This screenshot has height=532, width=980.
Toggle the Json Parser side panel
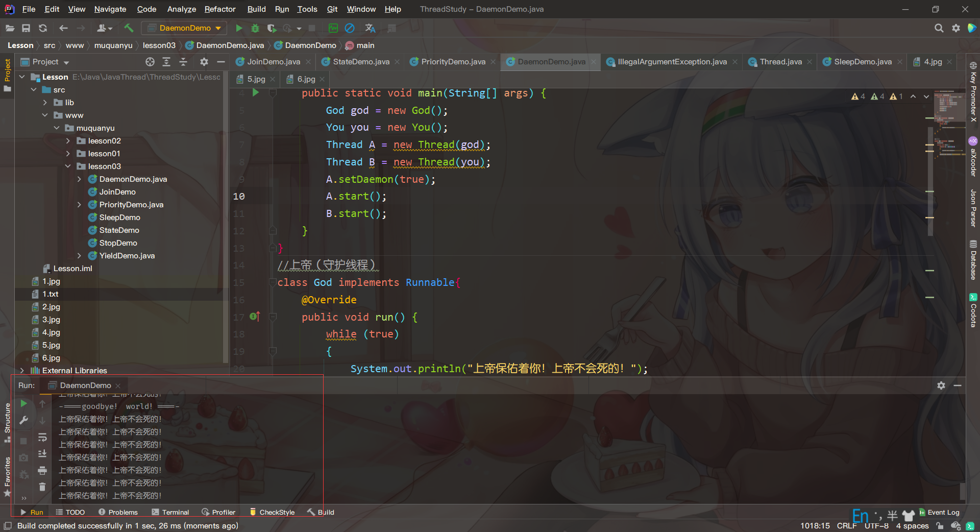coord(973,208)
